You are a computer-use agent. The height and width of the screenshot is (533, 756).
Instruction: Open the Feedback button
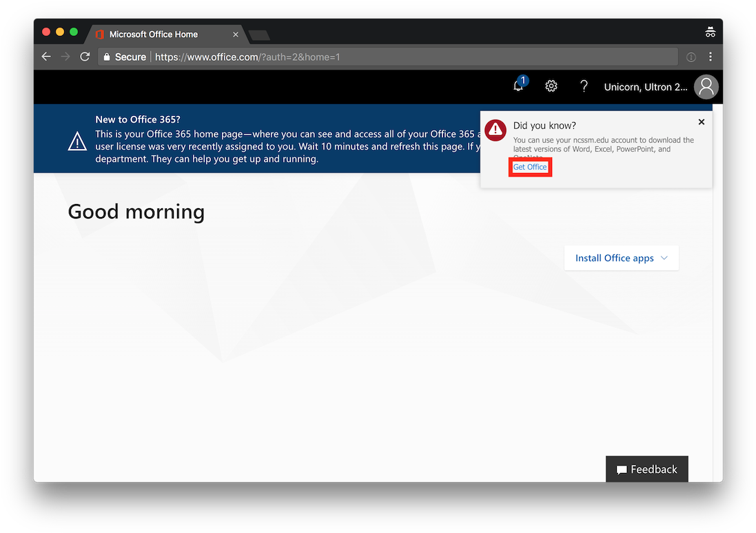pos(646,469)
